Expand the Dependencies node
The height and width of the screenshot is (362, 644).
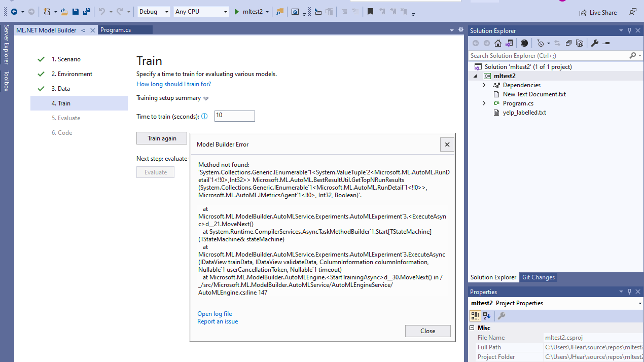484,85
